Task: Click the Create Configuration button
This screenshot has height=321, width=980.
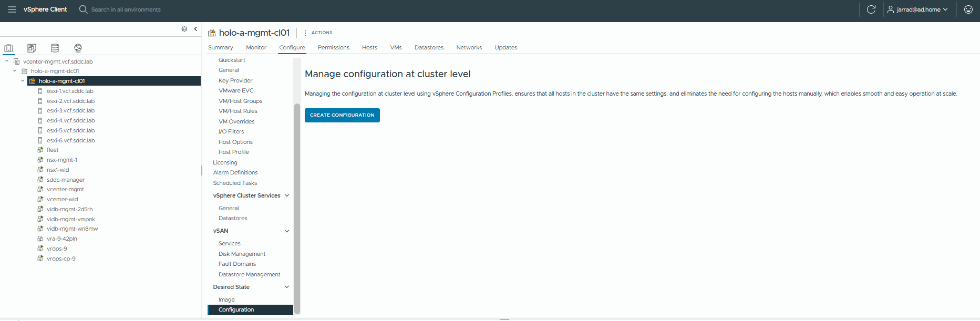Action: (342, 115)
